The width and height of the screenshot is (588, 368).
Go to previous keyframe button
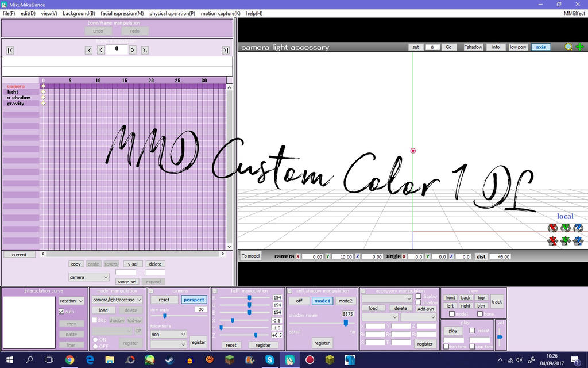88,50
